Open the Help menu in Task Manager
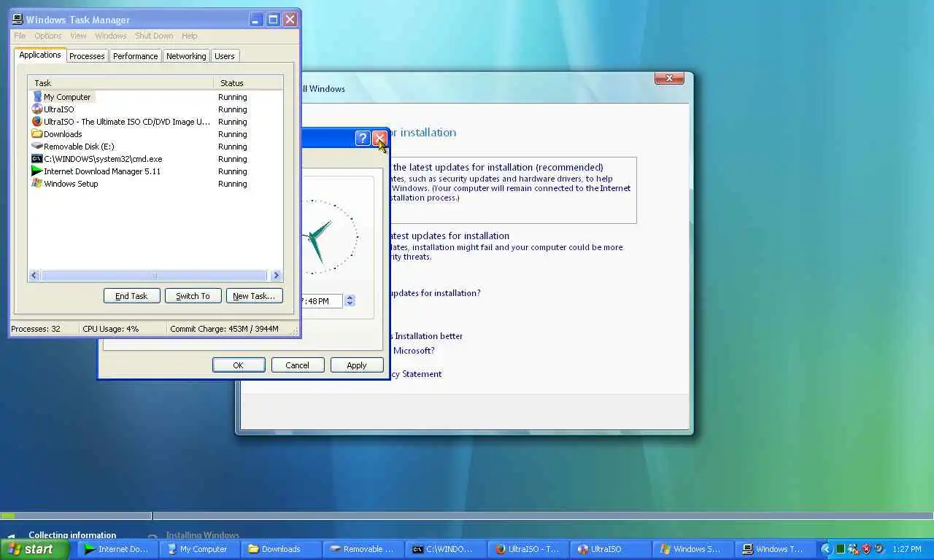Screen dimensions: 934x560 [x=190, y=36]
